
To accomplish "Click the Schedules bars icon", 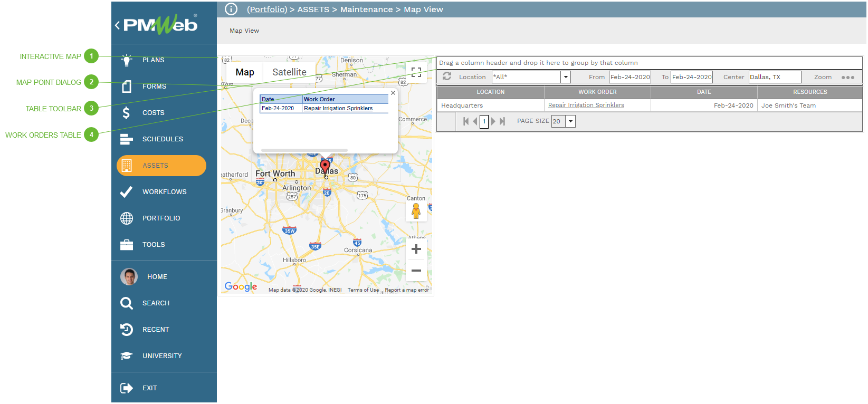I will [x=126, y=139].
